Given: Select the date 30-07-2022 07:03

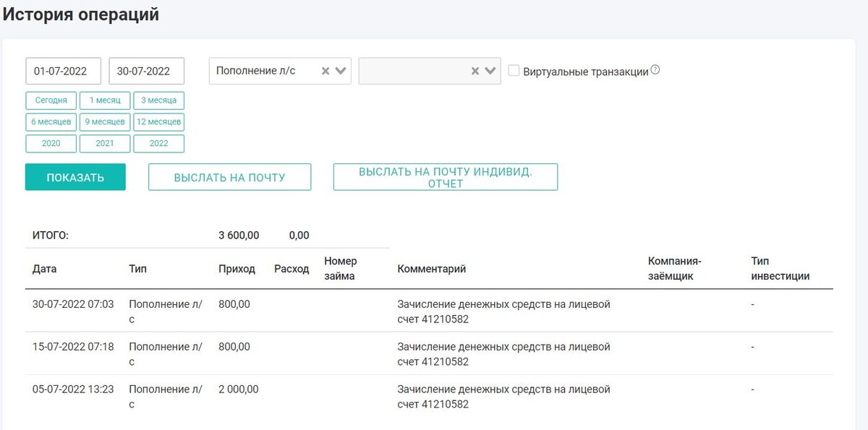Looking at the screenshot, I should [x=73, y=304].
